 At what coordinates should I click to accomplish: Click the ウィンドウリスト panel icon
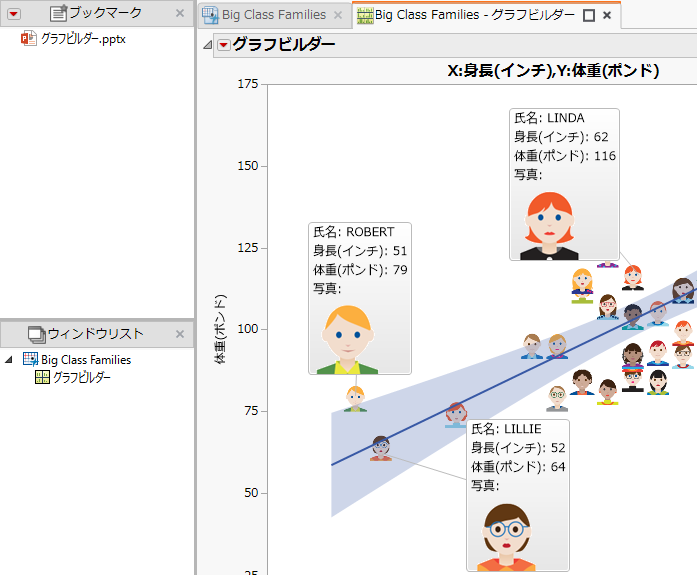click(36, 334)
